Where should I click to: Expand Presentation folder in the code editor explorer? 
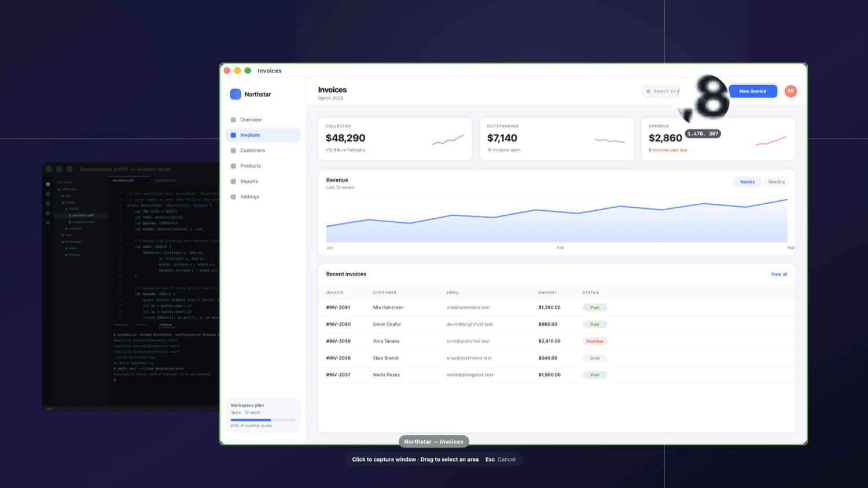coord(72,241)
